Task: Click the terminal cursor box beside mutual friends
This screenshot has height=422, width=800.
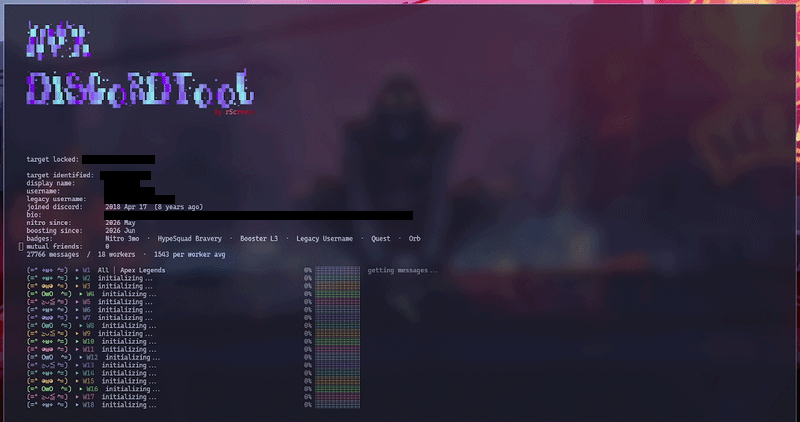Action: [x=21, y=247]
